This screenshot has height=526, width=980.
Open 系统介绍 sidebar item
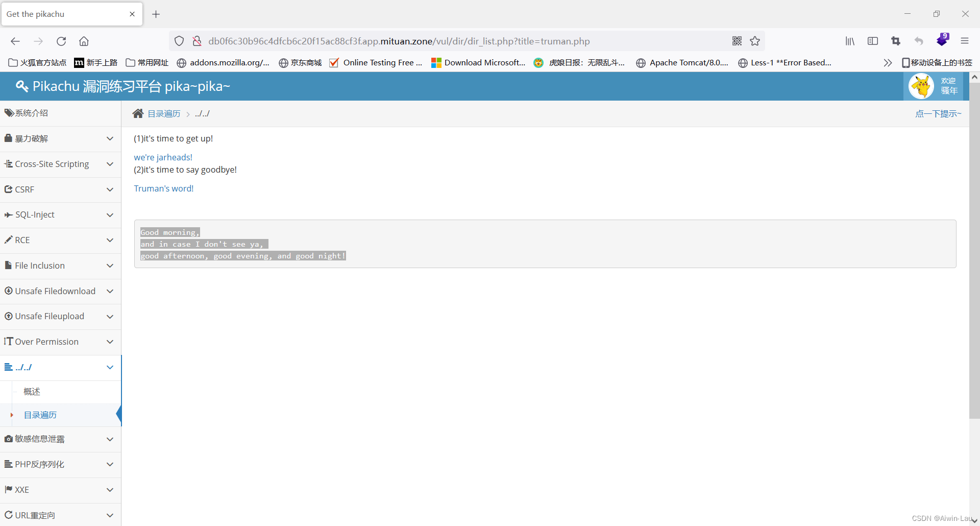point(60,113)
